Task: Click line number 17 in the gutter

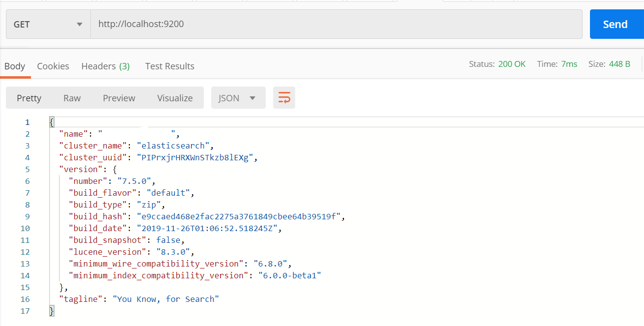Action: tap(25, 311)
